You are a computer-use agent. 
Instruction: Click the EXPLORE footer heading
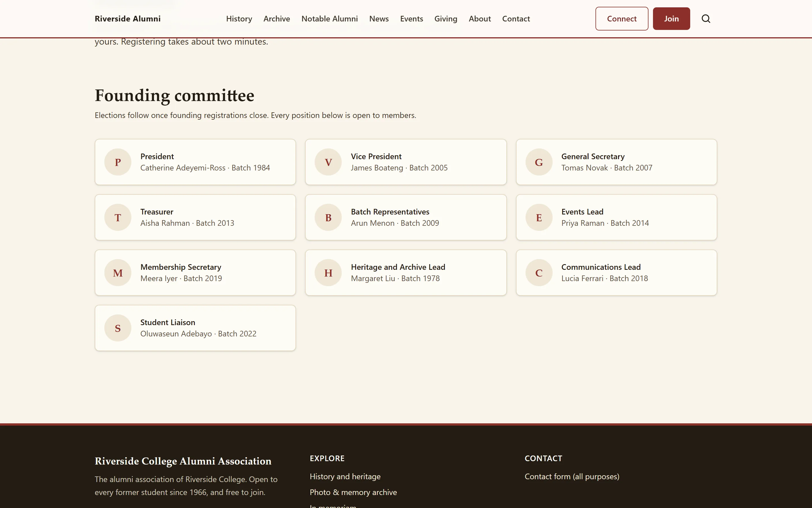pyautogui.click(x=327, y=458)
